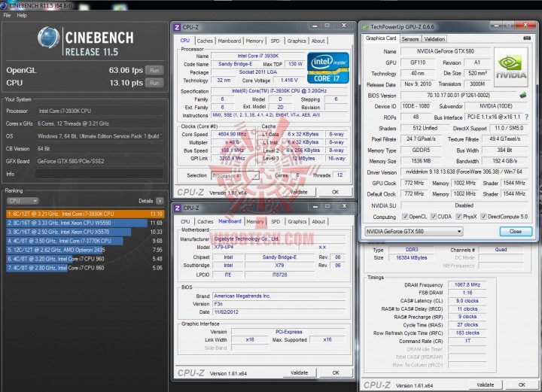Click OK in the CPU-Z processor window

click(x=335, y=192)
